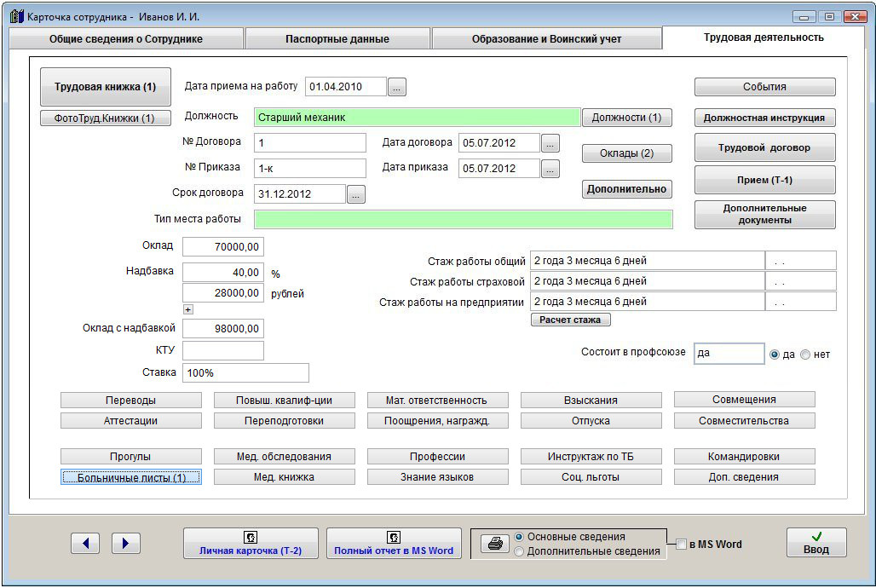Open date picker next to Дата договора
This screenshot has width=876, height=588.
click(x=550, y=143)
